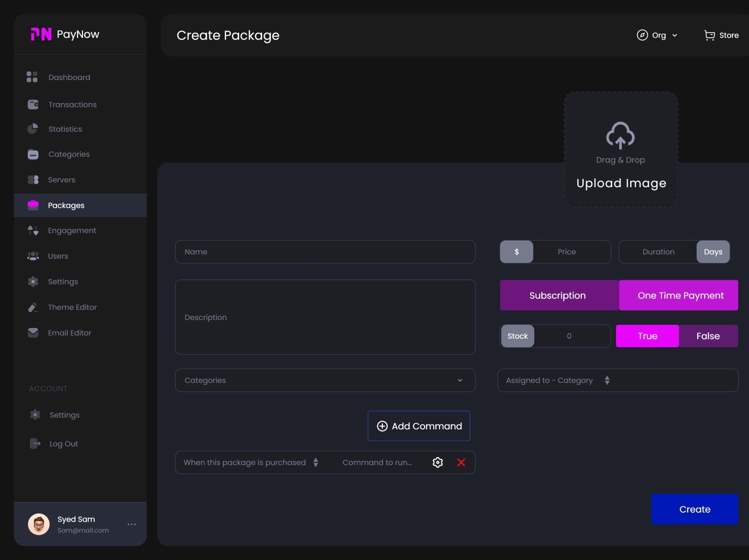The image size is (749, 560).
Task: Go to the Store tab in the header
Action: point(721,35)
